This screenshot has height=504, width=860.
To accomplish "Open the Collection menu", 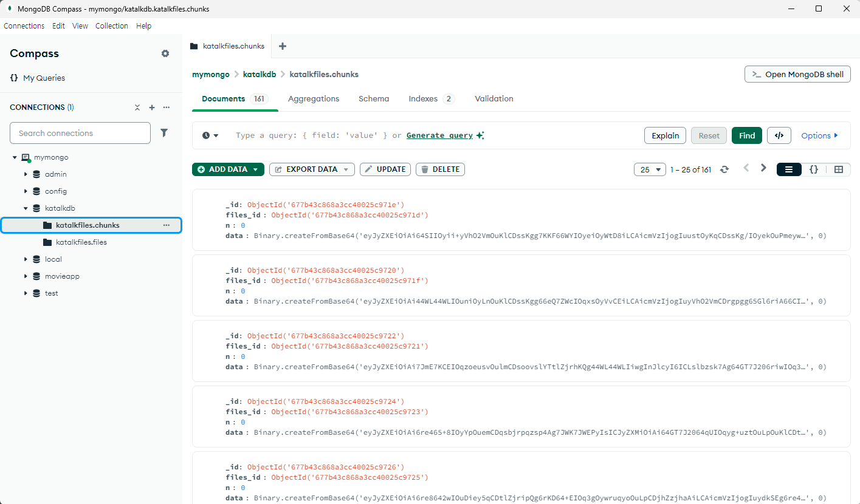I will click(x=112, y=26).
